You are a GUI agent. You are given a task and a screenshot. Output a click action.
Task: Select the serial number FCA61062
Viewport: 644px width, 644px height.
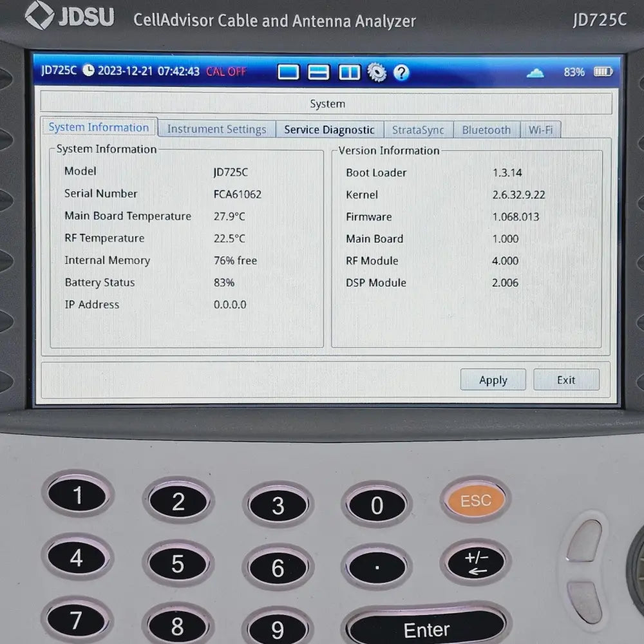pyautogui.click(x=238, y=194)
